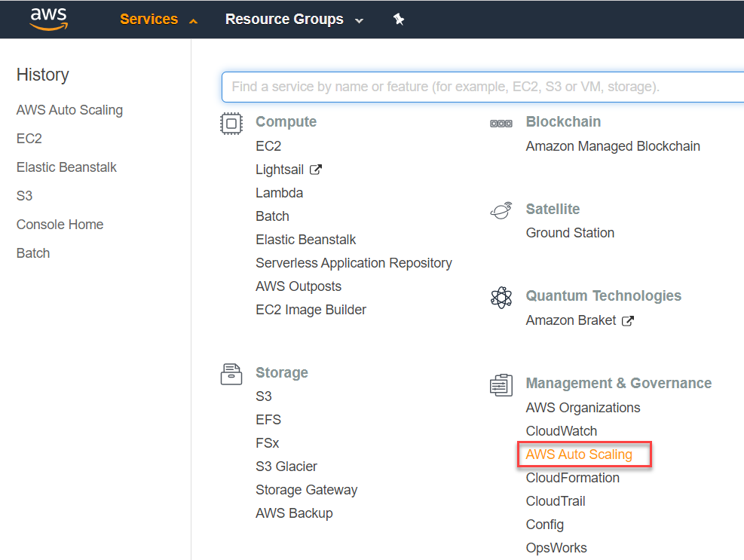
Task: Open AWS Auto Scaling from History
Action: [70, 110]
